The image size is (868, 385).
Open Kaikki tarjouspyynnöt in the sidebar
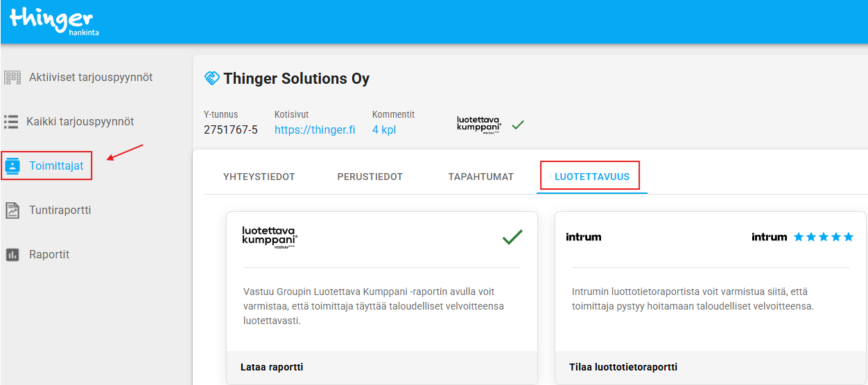click(80, 122)
